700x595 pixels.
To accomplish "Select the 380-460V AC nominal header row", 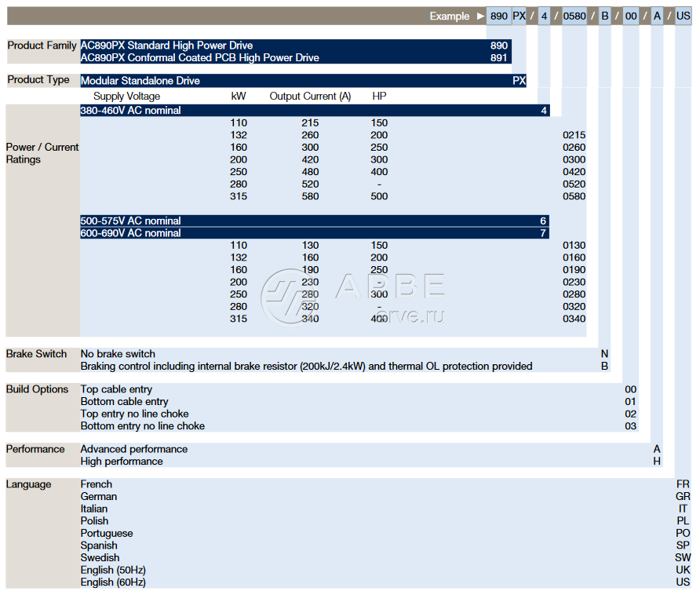I will [x=314, y=111].
